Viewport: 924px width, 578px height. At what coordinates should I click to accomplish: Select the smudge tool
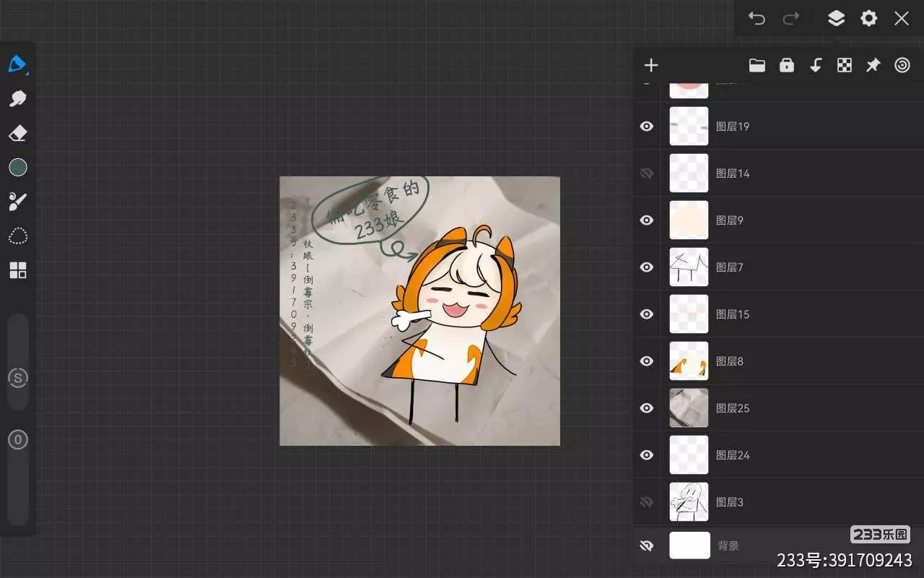(17, 99)
